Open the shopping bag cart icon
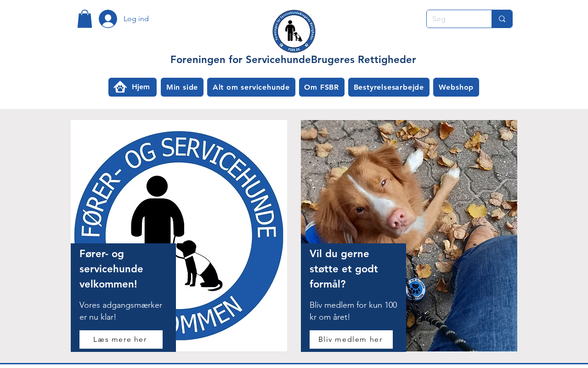 click(85, 19)
